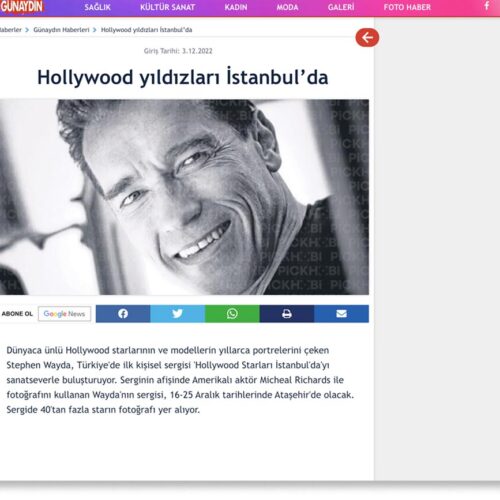Open the MODA section
The width and height of the screenshot is (500, 500).
pos(287,7)
